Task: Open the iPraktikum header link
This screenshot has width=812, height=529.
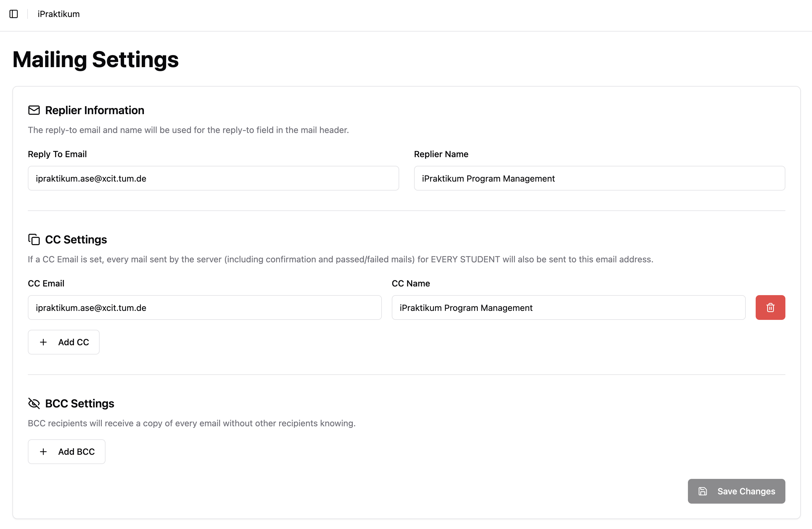Action: pos(58,14)
